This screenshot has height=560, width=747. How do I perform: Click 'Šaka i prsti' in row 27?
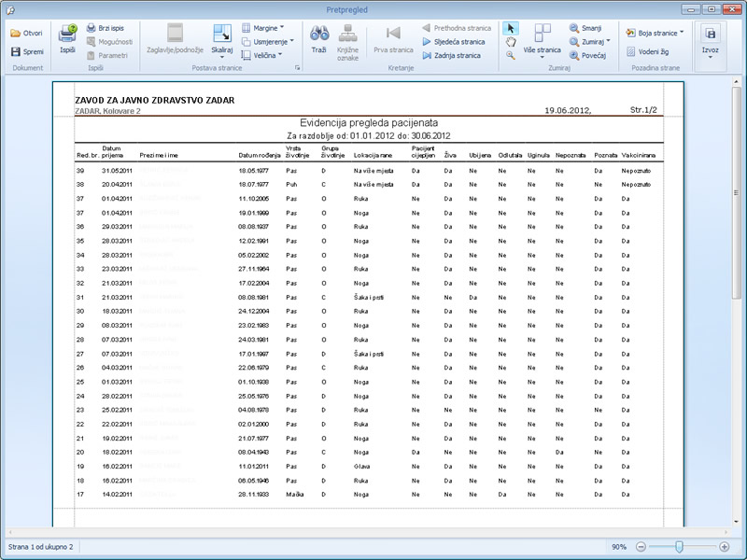[x=369, y=354]
